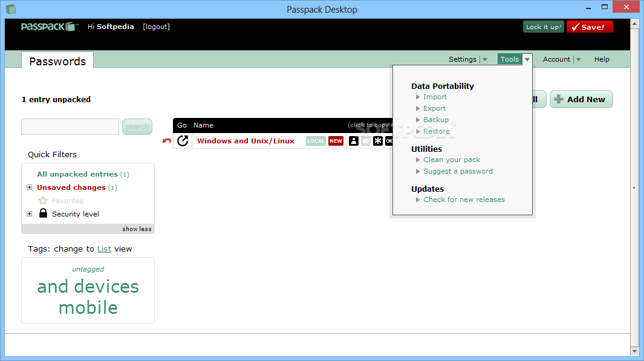The width and height of the screenshot is (644, 361).
Task: Click the Passpack Desktop window icon in the title bar
Action: pos(11,9)
